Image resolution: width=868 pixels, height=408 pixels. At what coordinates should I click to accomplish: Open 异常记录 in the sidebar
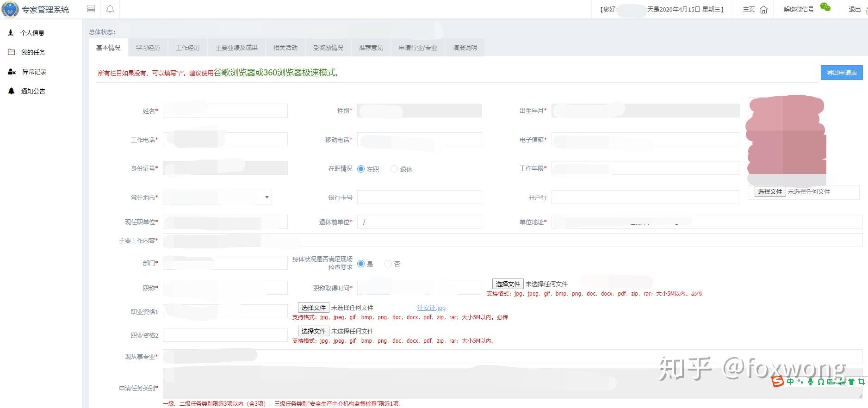34,72
